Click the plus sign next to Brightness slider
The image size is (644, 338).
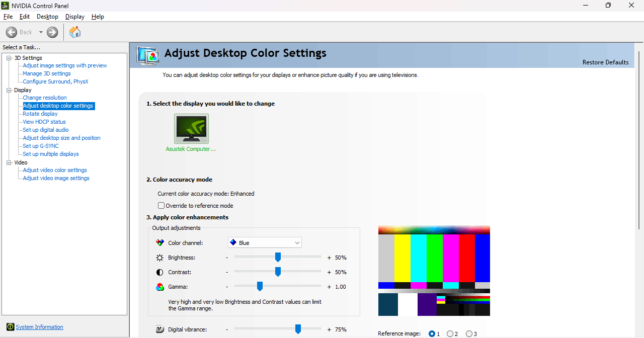[329, 258]
